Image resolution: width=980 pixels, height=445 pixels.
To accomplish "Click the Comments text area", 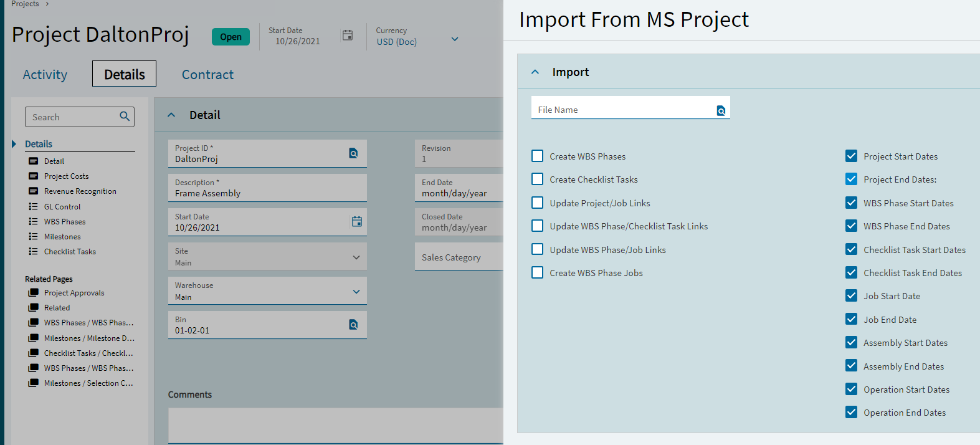I will [335, 426].
